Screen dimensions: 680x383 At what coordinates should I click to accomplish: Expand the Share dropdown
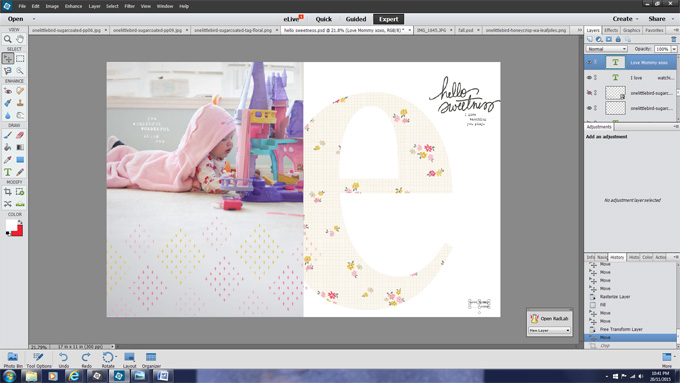point(673,19)
